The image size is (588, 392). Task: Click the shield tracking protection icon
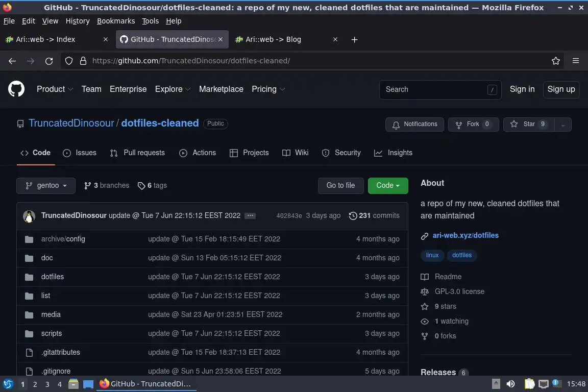(69, 61)
